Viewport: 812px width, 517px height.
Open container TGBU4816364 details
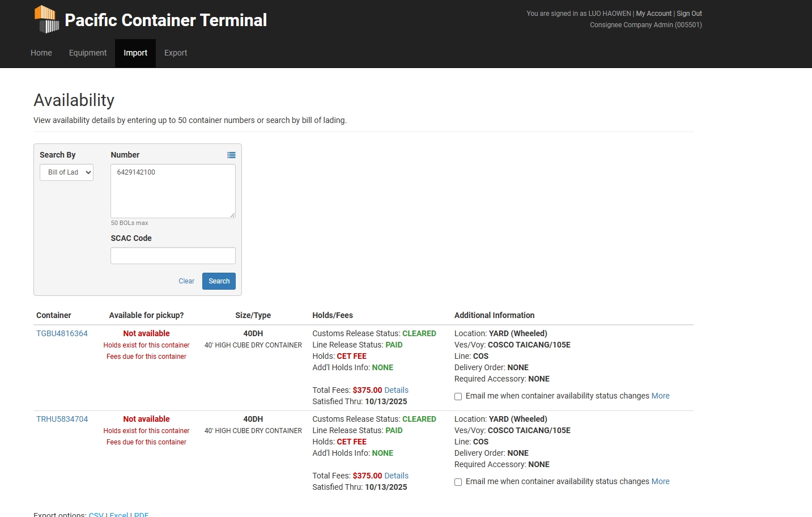[x=62, y=333]
